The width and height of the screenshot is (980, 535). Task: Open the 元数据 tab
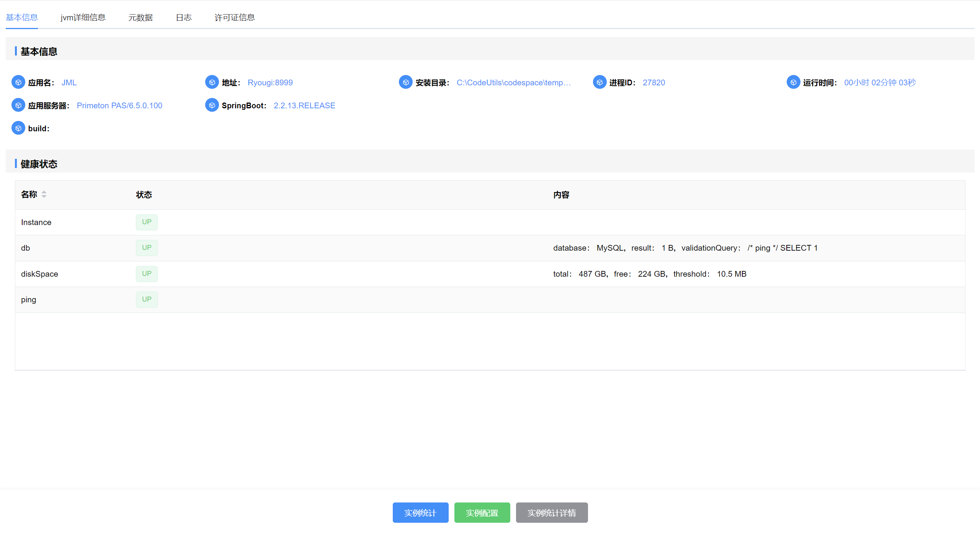click(x=140, y=18)
